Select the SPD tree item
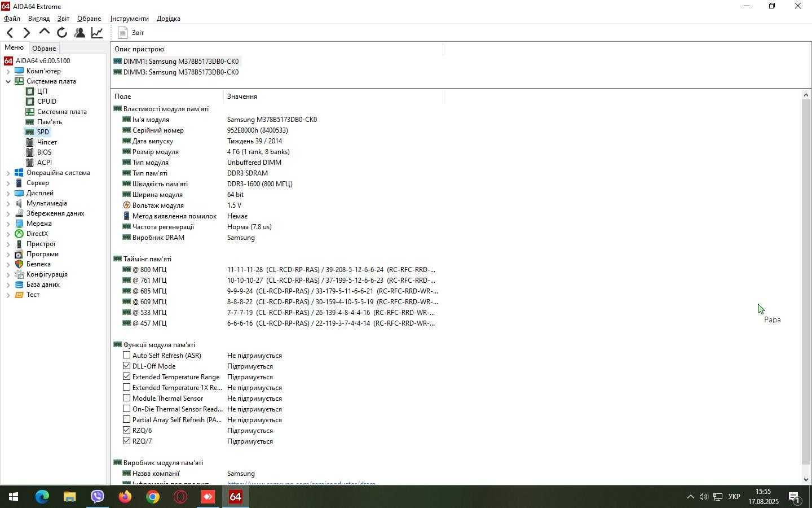 pyautogui.click(x=43, y=132)
